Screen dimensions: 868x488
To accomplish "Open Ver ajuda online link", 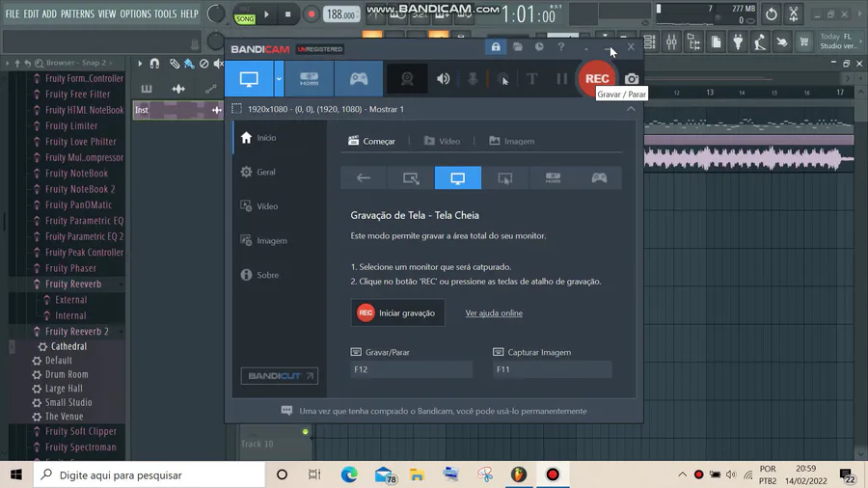I will 494,313.
